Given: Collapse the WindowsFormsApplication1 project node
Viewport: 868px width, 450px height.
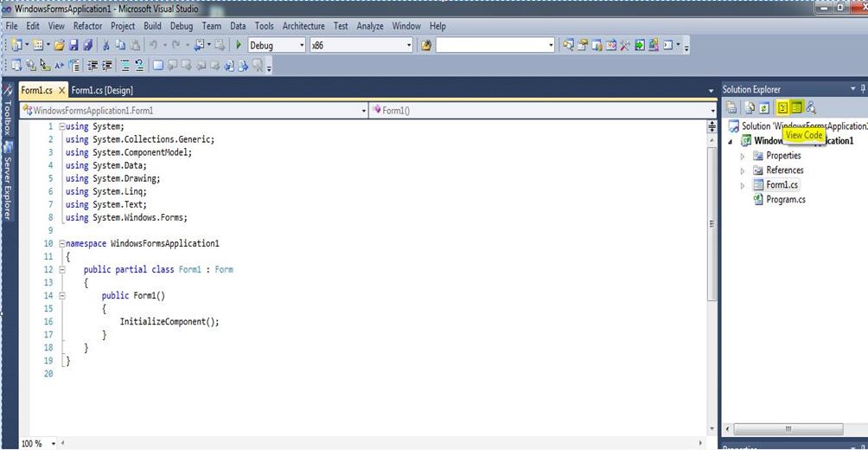Looking at the screenshot, I should pos(731,141).
